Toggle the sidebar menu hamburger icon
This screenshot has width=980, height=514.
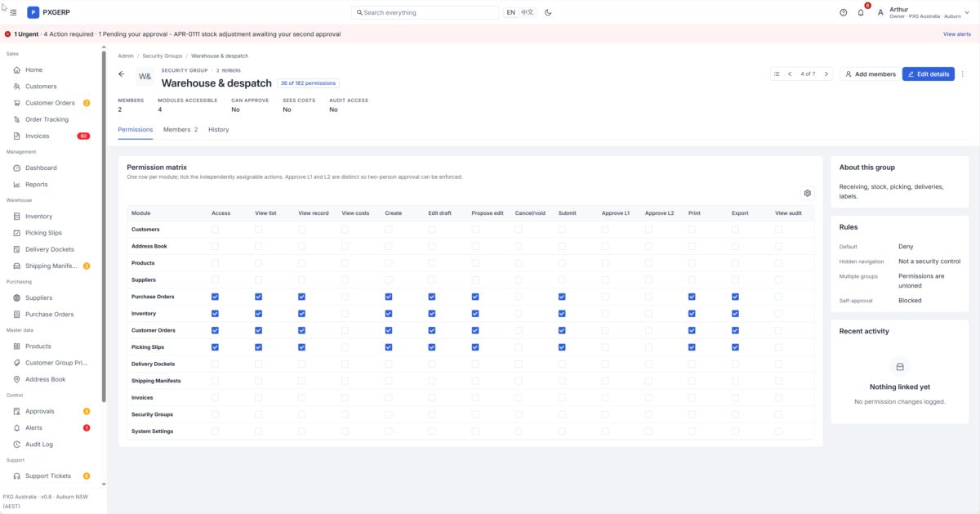coord(13,12)
